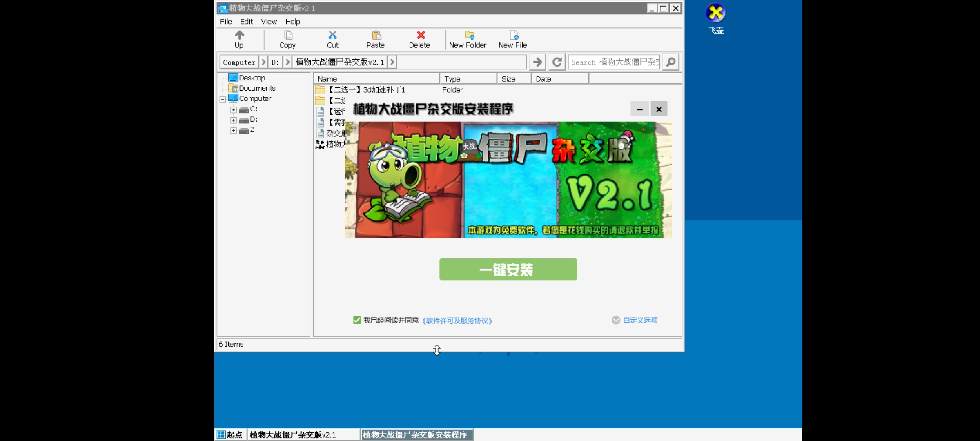Click the New File icon
Image resolution: width=980 pixels, height=441 pixels.
pyautogui.click(x=514, y=35)
